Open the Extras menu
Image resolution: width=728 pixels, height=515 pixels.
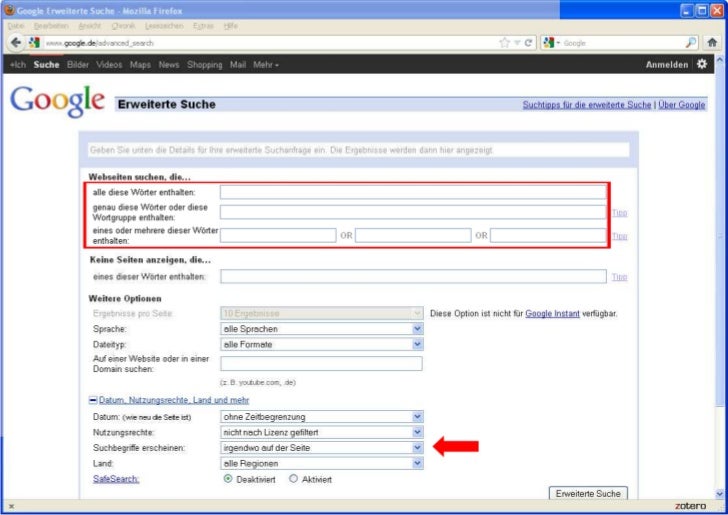point(203,26)
